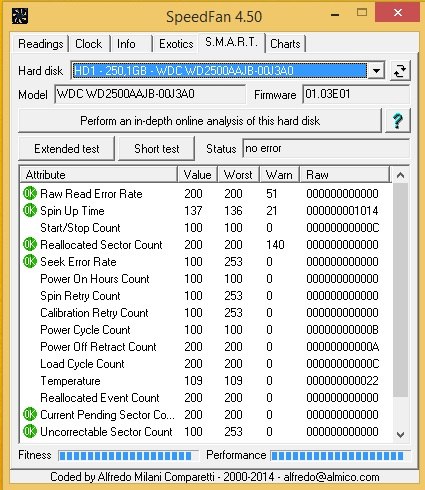The width and height of the screenshot is (425, 490).
Task: Switch to the Clock tab
Action: pos(89,44)
